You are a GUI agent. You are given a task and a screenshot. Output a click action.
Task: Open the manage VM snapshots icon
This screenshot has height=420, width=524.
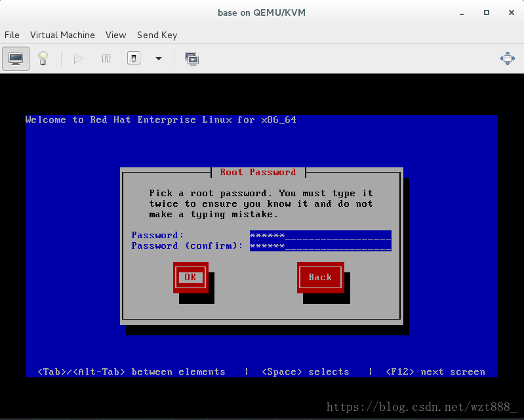coord(191,59)
